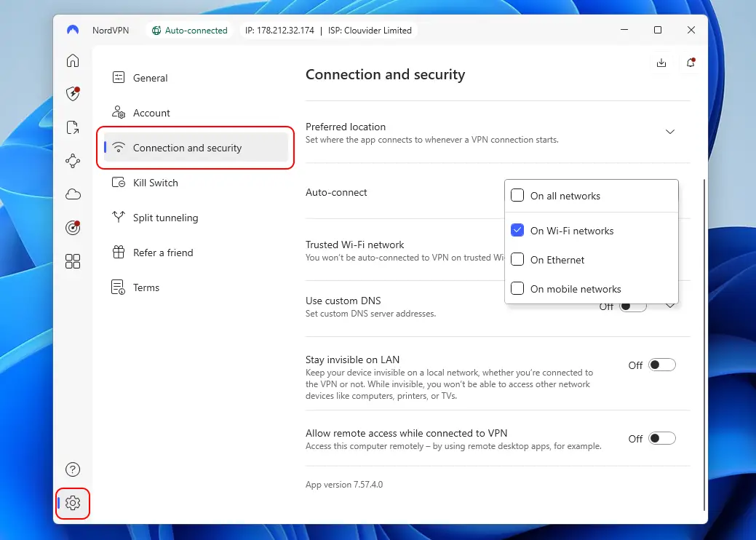Check the On Ethernet box

[x=517, y=259]
